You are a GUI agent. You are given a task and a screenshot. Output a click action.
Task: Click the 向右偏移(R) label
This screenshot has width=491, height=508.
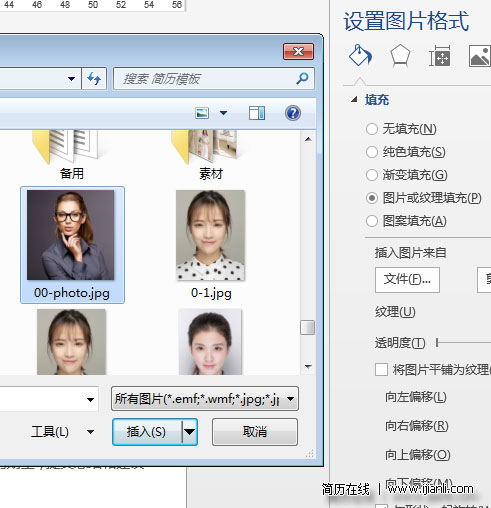coord(416,426)
